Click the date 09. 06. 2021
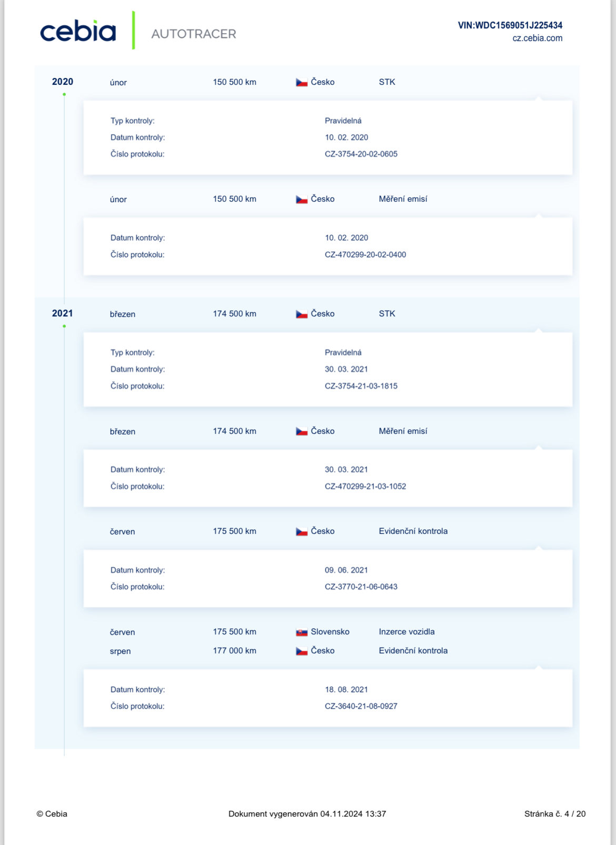 point(346,570)
